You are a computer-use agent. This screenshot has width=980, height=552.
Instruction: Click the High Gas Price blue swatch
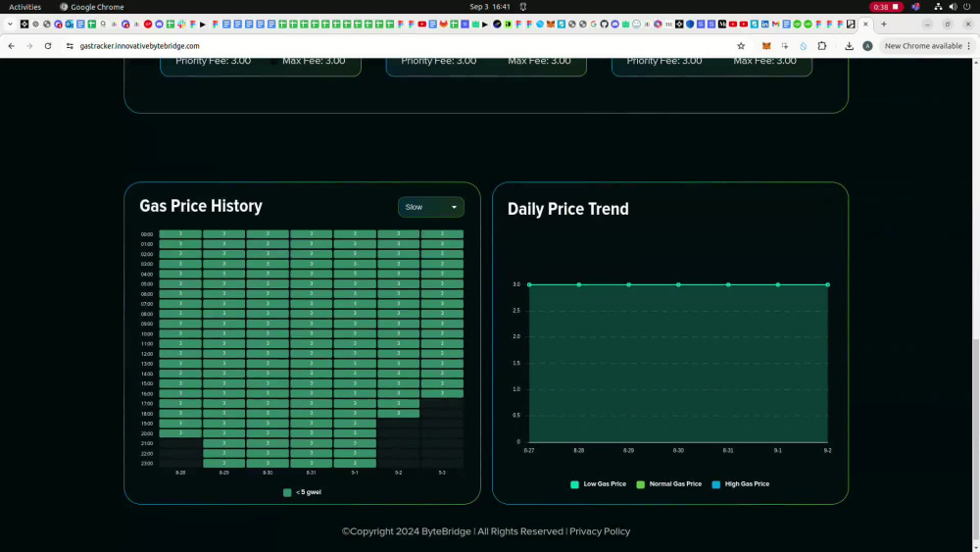click(x=716, y=484)
